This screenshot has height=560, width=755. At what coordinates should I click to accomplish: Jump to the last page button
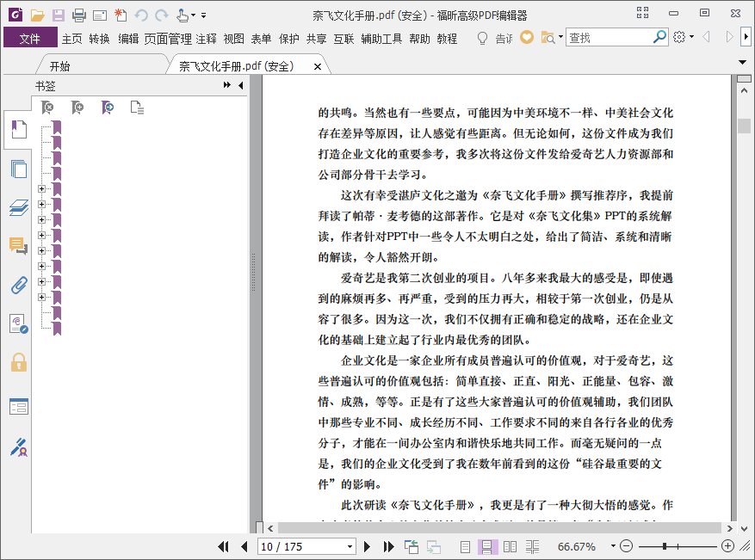tap(388, 546)
